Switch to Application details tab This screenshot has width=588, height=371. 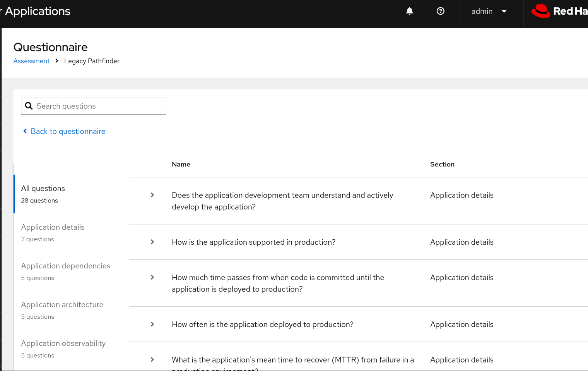click(x=53, y=232)
